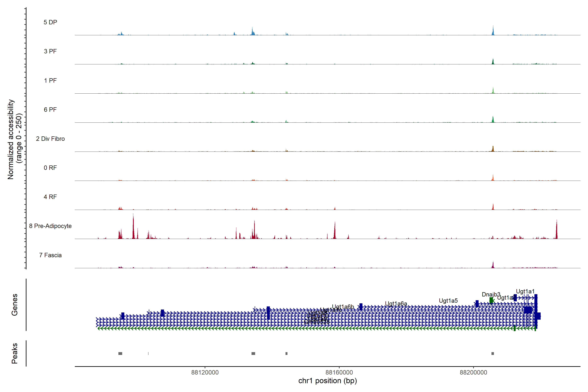Click the 88120000 axis tick label
Image resolution: width=588 pixels, height=392 pixels.
[205, 373]
